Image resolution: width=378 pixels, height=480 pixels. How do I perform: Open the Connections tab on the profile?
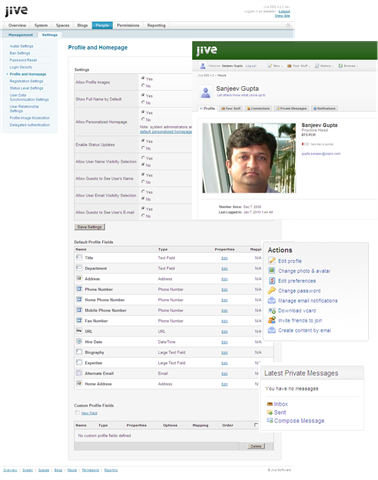tap(258, 108)
